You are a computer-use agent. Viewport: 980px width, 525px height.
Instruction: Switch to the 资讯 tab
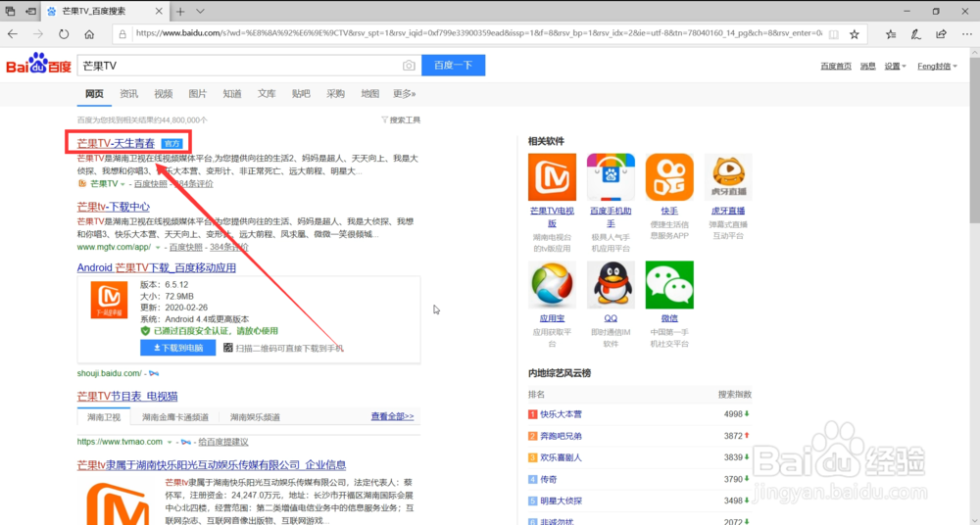pyautogui.click(x=128, y=94)
